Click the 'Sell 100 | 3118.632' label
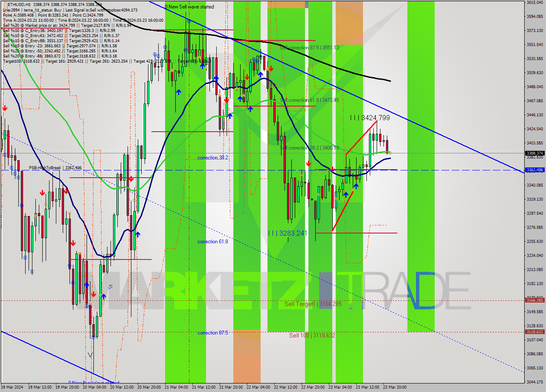The image size is (546, 392). click(x=312, y=335)
